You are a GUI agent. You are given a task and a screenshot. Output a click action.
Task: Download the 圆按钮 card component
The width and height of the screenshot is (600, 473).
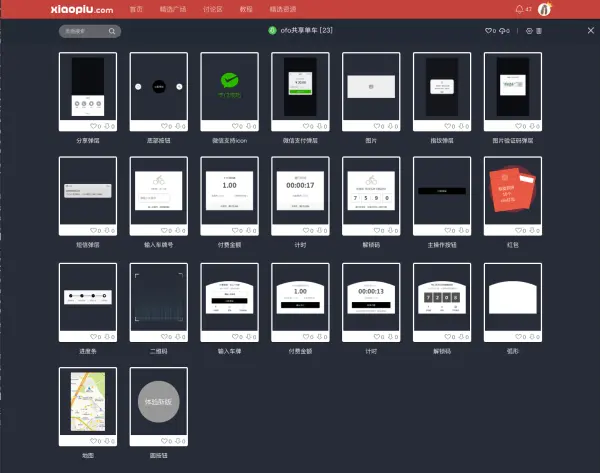click(x=180, y=441)
